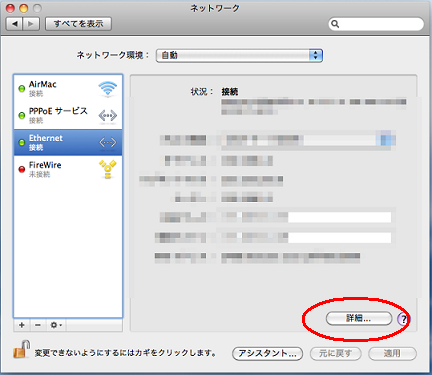Open the gear action menu
Image resolution: width=432 pixels, height=375 pixels.
56,325
